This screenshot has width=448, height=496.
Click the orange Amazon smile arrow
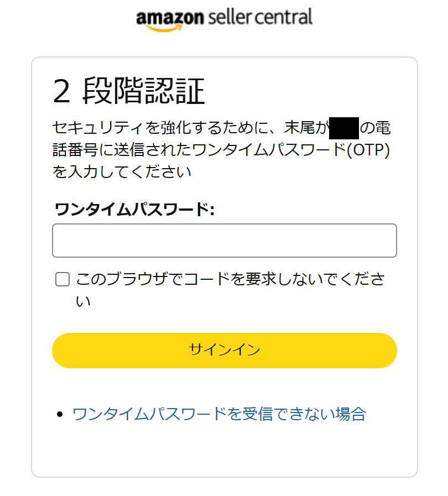coord(164,28)
